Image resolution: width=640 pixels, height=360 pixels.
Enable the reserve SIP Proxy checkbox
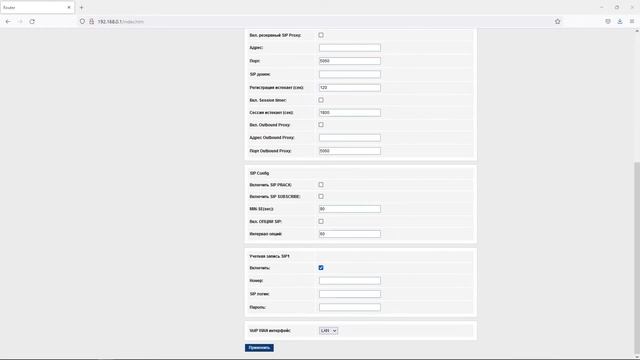[x=321, y=35]
